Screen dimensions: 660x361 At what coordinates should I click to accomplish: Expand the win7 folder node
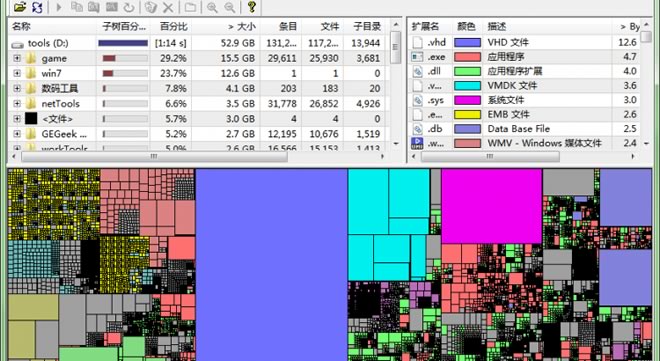[x=17, y=73]
